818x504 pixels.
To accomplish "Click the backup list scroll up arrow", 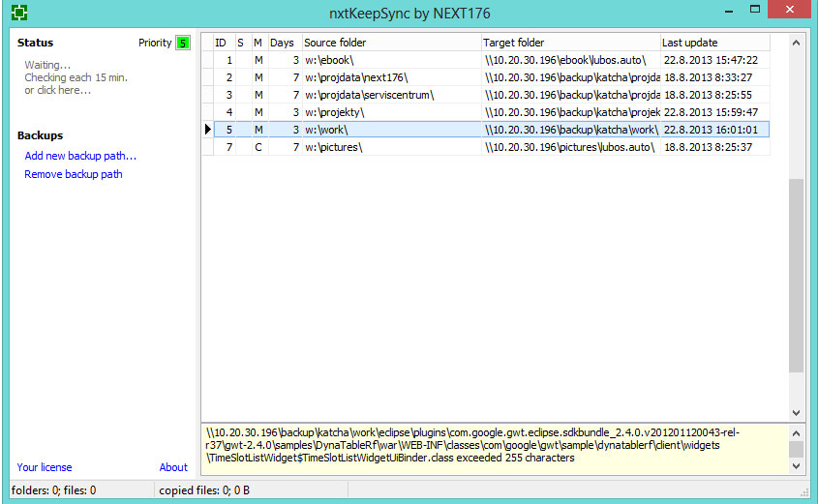I will (796, 43).
